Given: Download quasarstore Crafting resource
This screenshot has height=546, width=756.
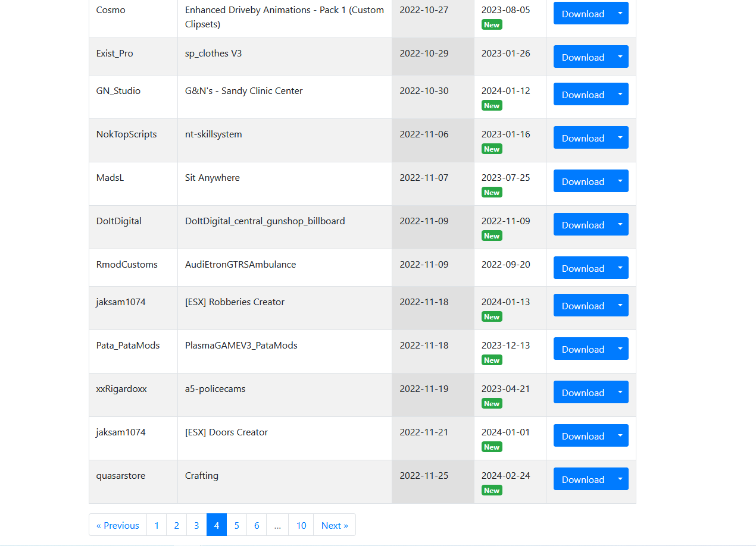Looking at the screenshot, I should tap(582, 479).
